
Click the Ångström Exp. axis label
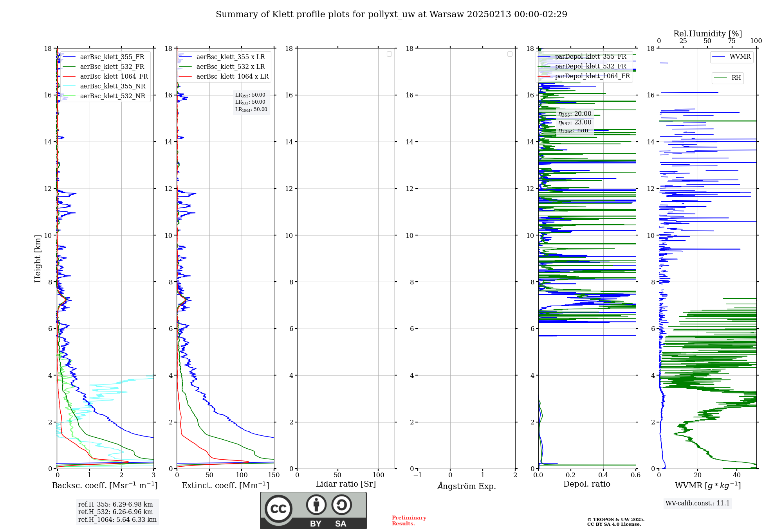coord(467,486)
